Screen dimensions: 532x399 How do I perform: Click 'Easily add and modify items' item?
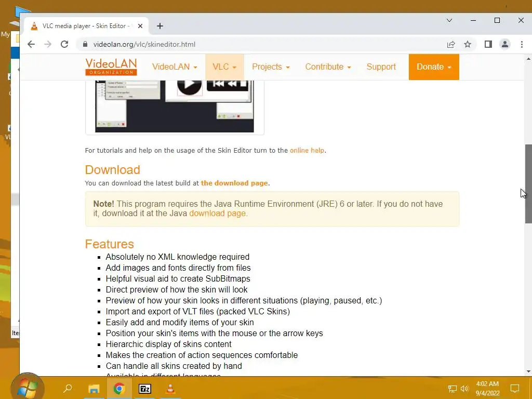point(180,322)
